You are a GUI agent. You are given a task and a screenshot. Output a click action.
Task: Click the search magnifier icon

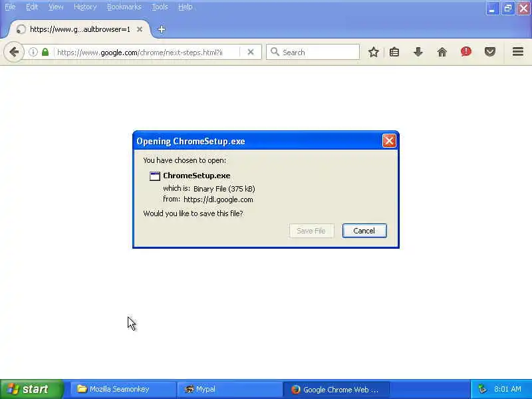coord(275,52)
